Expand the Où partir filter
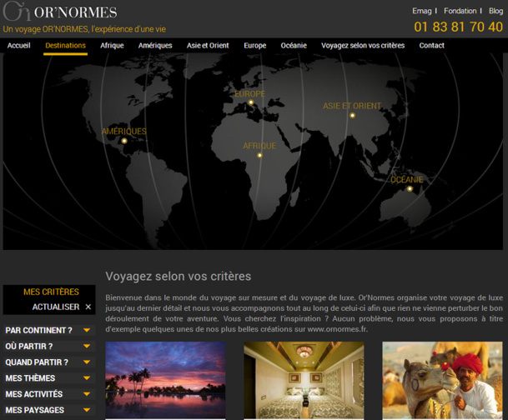This screenshot has height=420, width=508. (87, 347)
